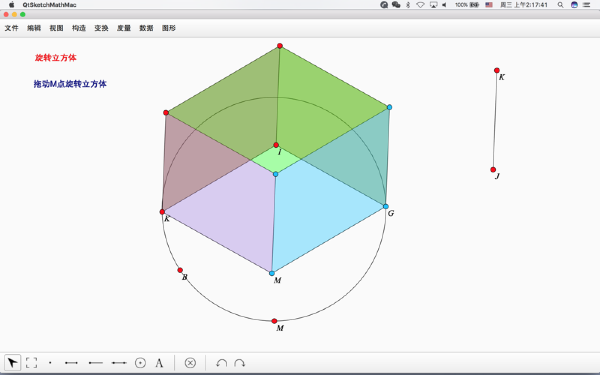Choose the rectangular marquee selection tool
Viewport: 600px width, 375px height.
[31, 362]
